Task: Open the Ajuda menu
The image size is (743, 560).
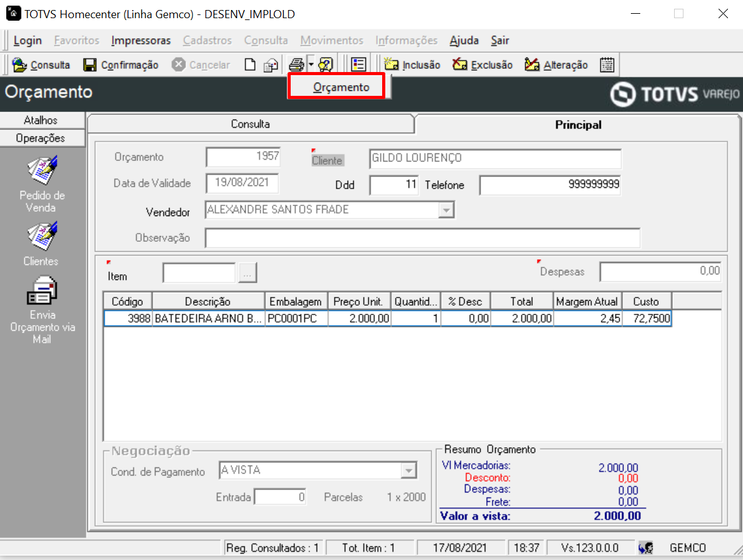Action: click(x=464, y=41)
